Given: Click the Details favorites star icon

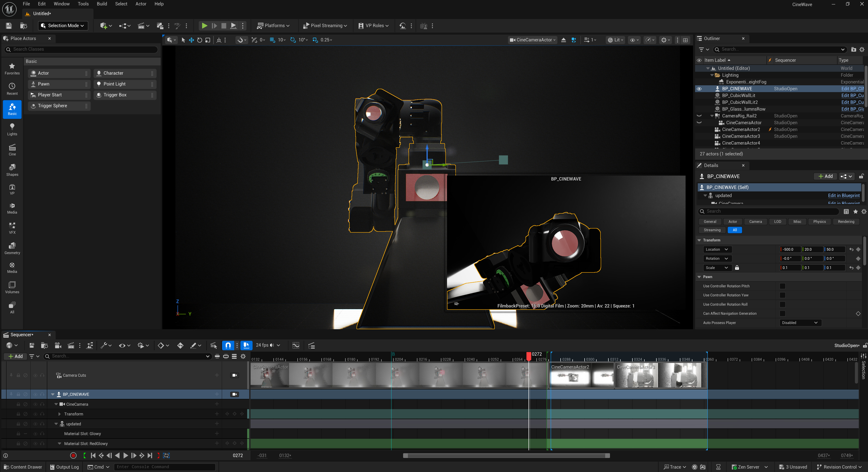Looking at the screenshot, I should [x=855, y=211].
